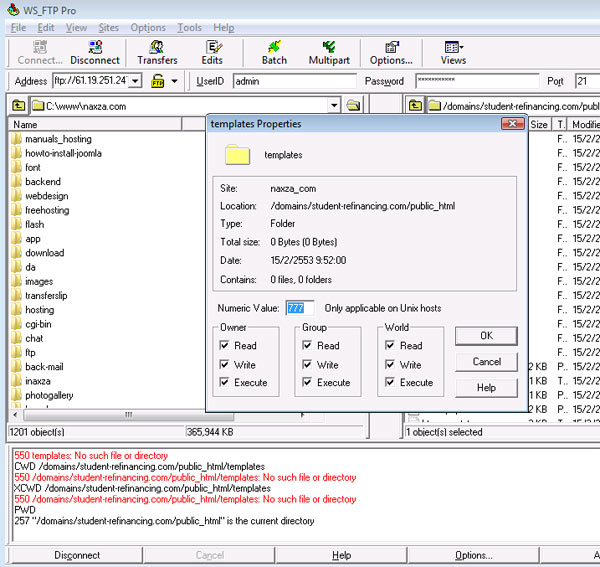Image resolution: width=600 pixels, height=567 pixels.
Task: Select the transferslip folder row
Action: click(x=46, y=295)
